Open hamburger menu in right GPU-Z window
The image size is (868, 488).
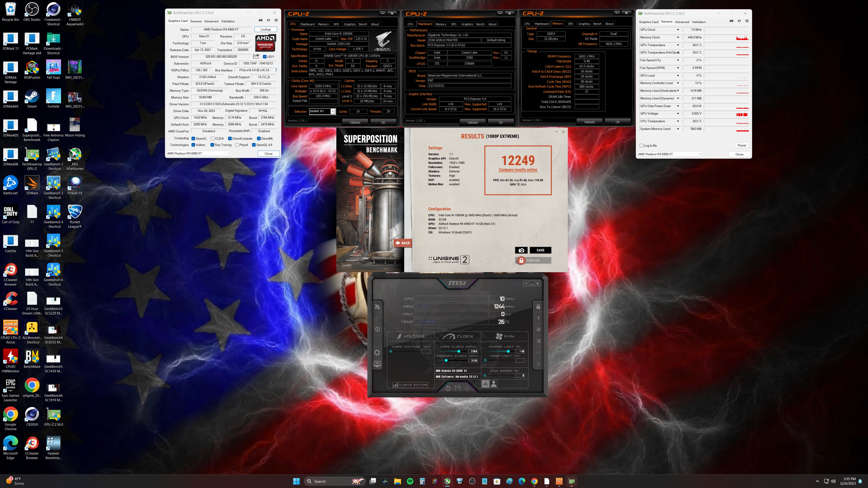pyautogui.click(x=747, y=21)
